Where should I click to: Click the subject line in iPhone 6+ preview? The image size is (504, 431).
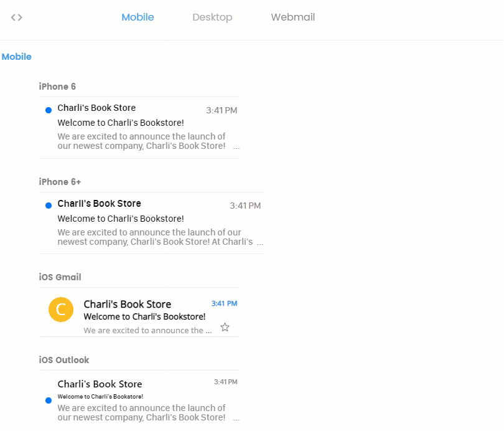tap(121, 219)
